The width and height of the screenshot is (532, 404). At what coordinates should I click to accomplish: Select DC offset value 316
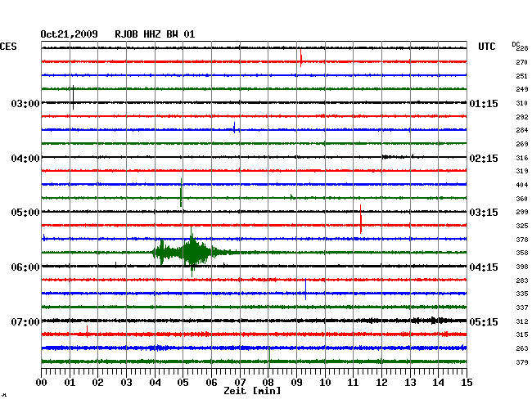(x=522, y=158)
